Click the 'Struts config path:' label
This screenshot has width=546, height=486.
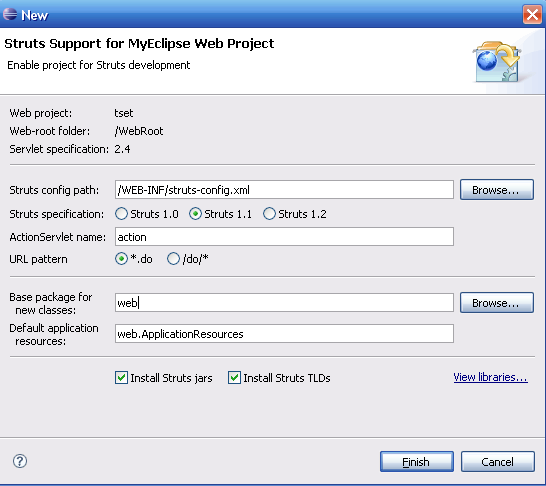[54, 190]
